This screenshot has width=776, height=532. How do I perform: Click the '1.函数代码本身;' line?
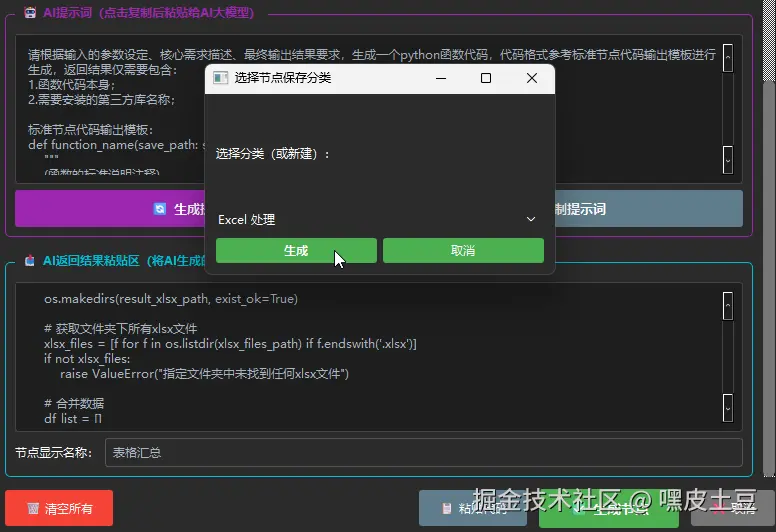72,85
